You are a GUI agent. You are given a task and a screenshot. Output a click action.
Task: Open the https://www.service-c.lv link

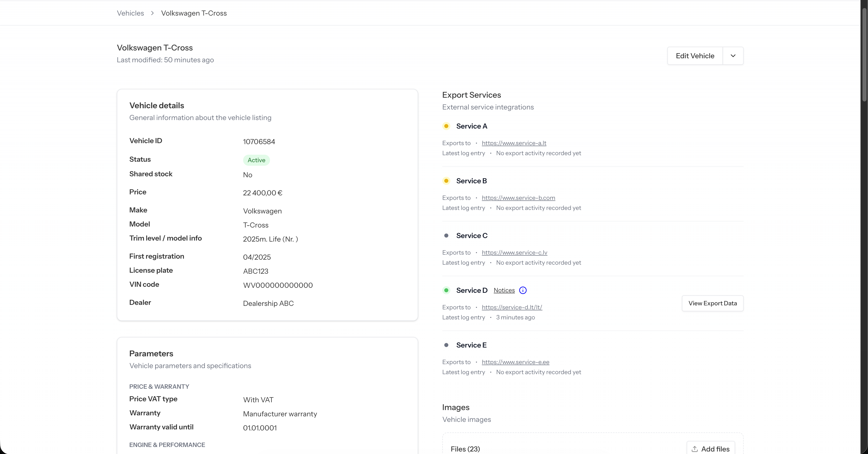(514, 252)
